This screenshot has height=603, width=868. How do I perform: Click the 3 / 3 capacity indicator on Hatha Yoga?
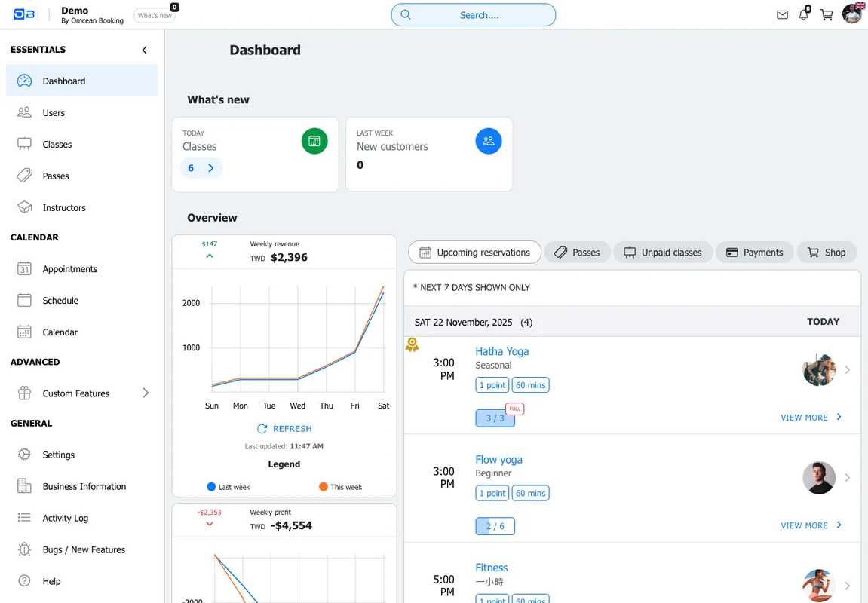[495, 417]
